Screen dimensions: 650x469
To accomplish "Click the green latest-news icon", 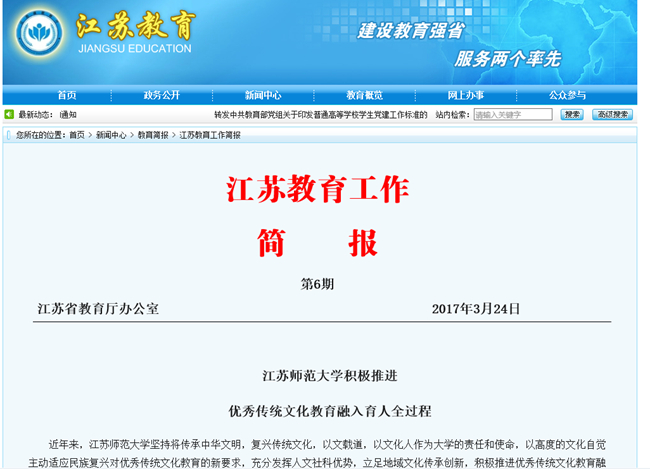I will tap(9, 115).
